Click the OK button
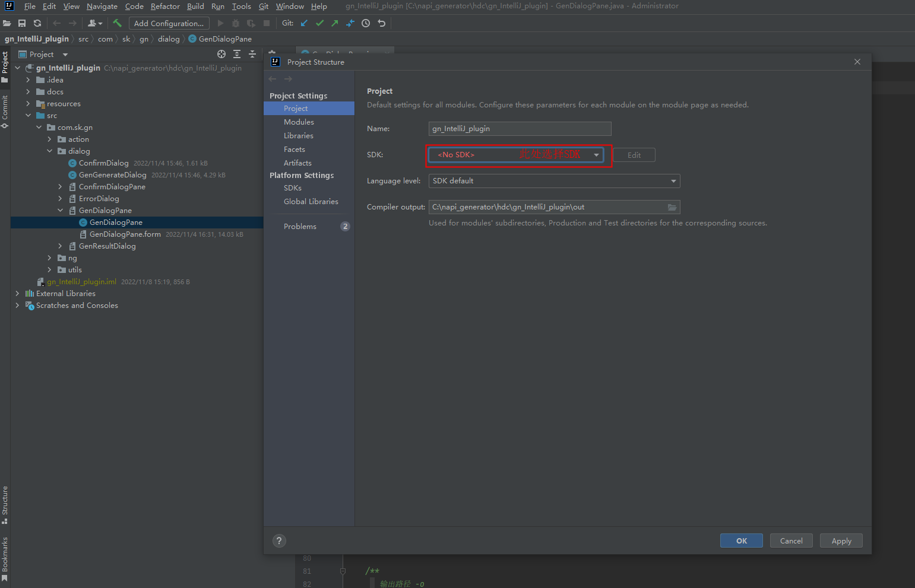Screen dimensions: 915x588 (x=741, y=541)
